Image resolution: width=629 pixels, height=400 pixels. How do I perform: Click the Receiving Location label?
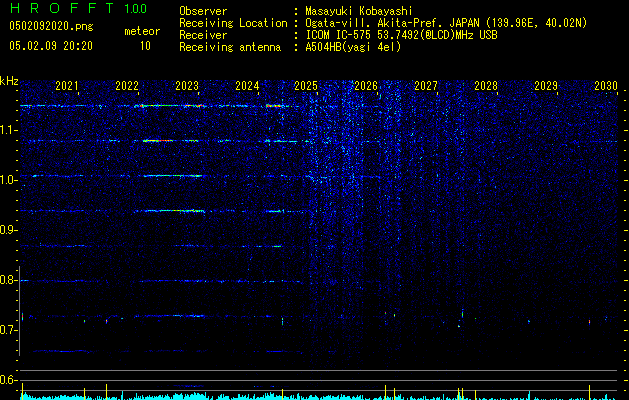233,23
